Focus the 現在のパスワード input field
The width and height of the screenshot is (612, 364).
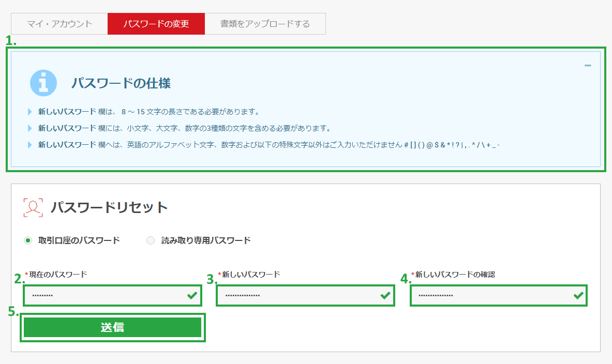pos(103,295)
